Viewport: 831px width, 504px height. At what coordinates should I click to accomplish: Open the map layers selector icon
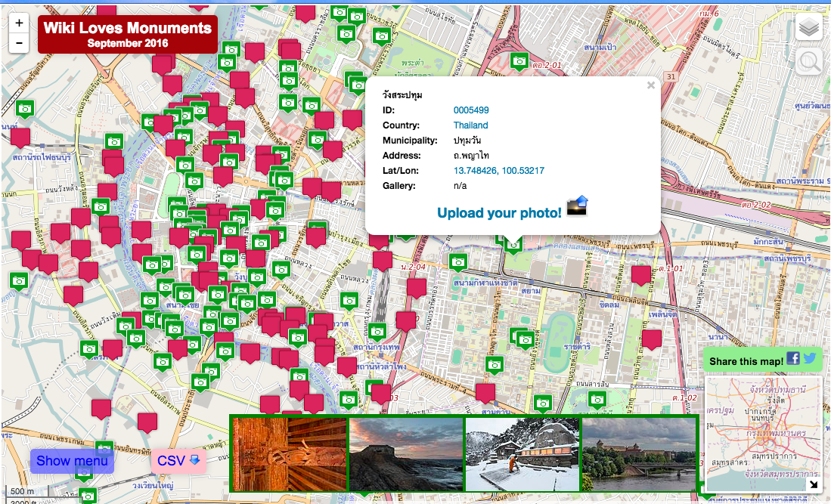coord(809,27)
